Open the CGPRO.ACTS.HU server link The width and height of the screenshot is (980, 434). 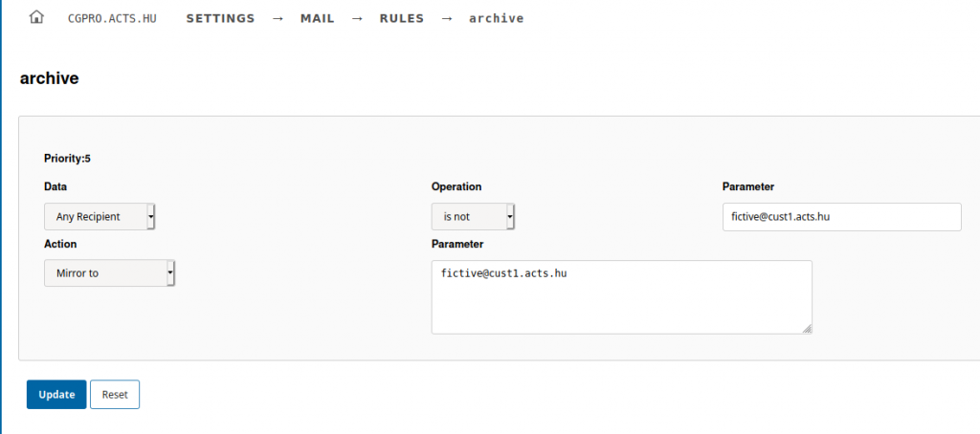(112, 19)
